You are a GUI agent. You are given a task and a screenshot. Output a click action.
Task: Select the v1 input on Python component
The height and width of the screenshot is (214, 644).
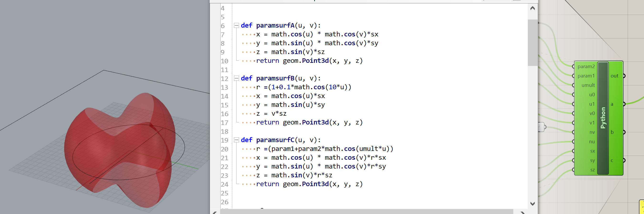(x=592, y=123)
